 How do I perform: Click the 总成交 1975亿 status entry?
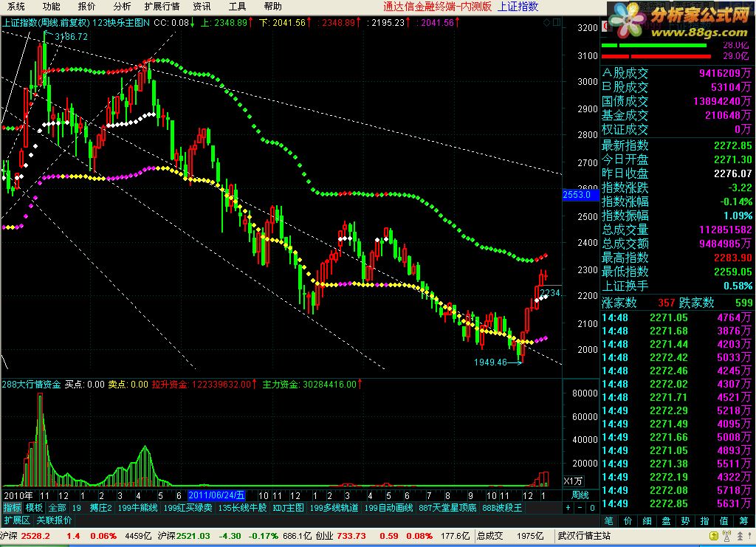pos(509,536)
